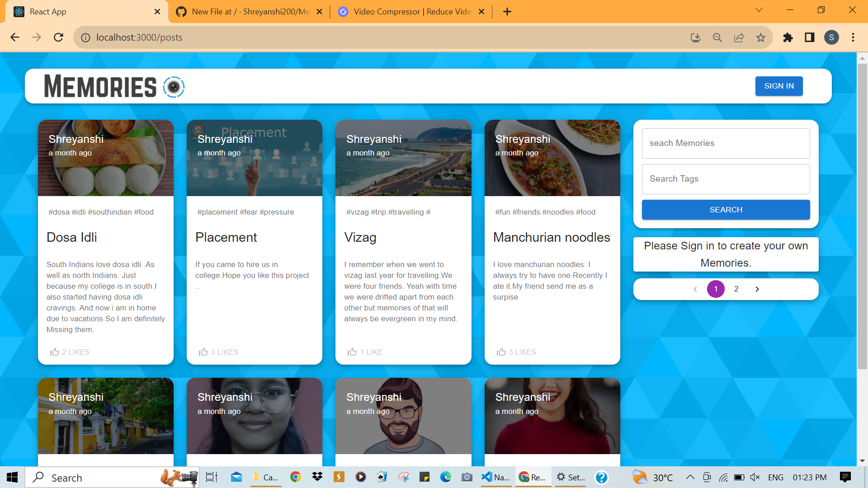Bookmark the page via the star icon
Image resolution: width=868 pixels, height=488 pixels.
click(x=761, y=38)
